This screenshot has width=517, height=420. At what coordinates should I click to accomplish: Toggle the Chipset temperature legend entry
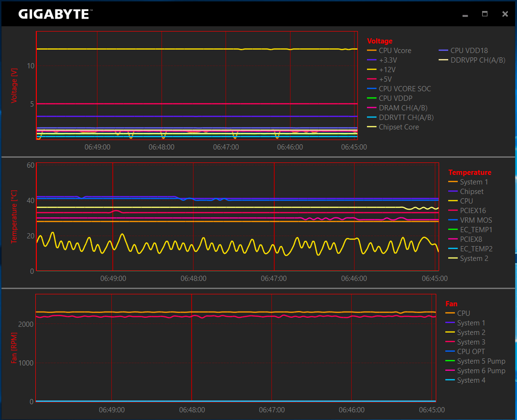coord(472,192)
